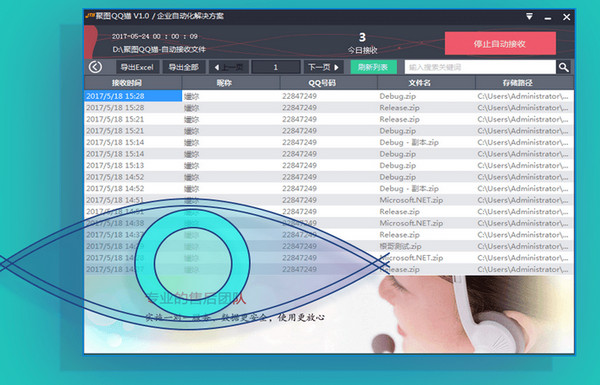The image size is (600, 385).
Task: Select Debug.zip in the 15:14 row
Action: [398, 154]
